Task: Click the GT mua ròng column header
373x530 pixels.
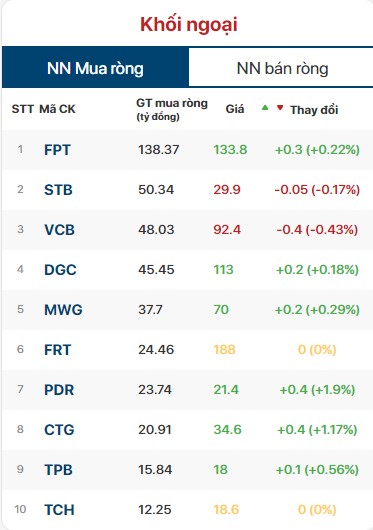Action: click(x=172, y=109)
